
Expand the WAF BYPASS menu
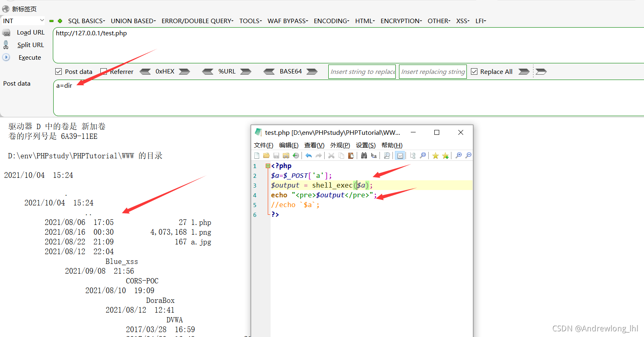click(288, 21)
